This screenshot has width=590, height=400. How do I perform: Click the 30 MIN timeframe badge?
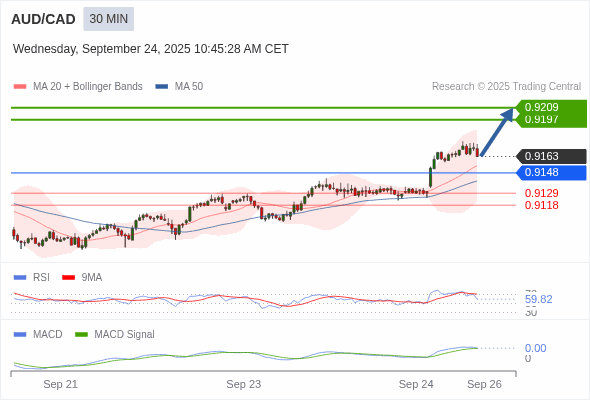pos(108,19)
